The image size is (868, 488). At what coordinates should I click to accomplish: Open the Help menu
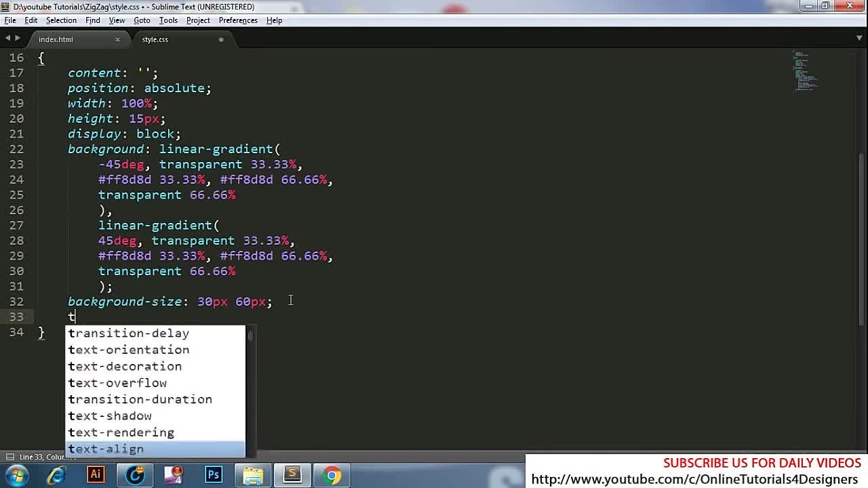(x=274, y=20)
